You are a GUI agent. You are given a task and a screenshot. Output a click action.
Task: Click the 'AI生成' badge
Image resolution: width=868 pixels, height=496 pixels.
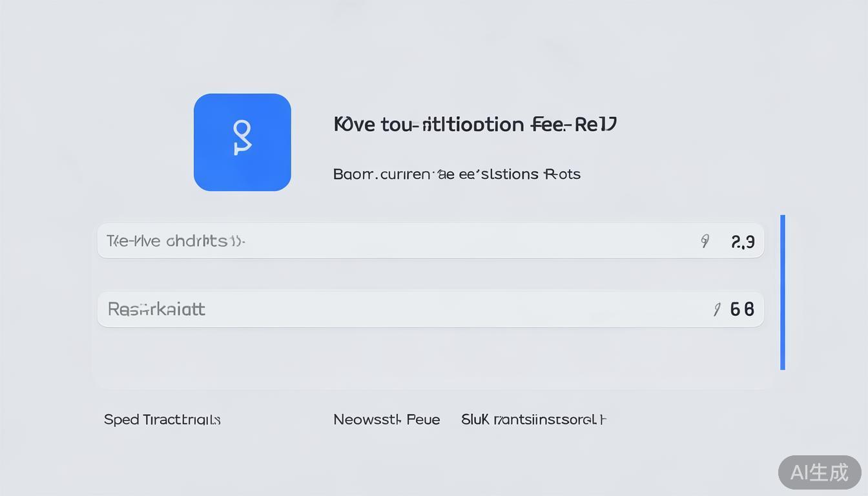[x=819, y=472]
